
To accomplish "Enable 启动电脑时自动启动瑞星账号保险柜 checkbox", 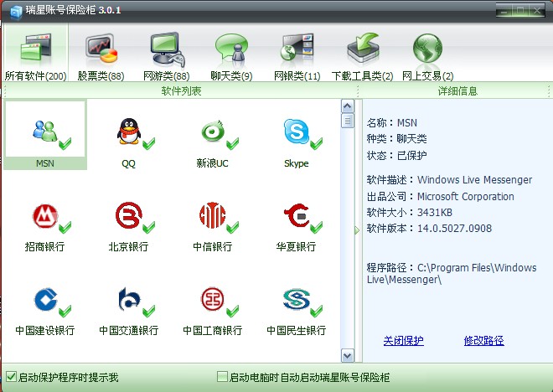I will click(222, 376).
